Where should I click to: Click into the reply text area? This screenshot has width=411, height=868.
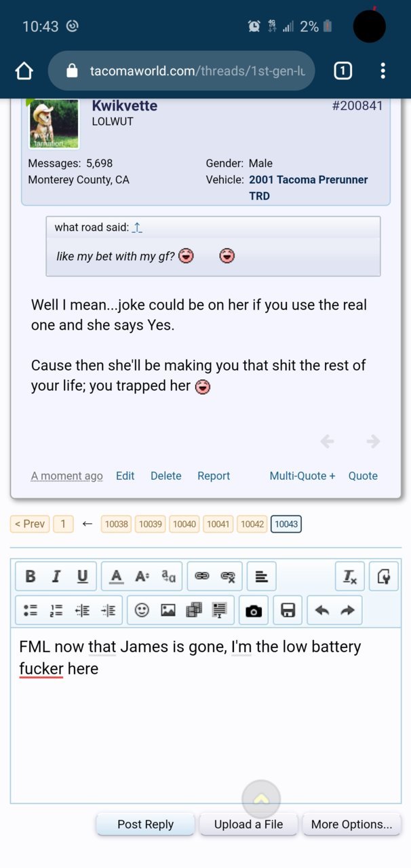(x=206, y=715)
